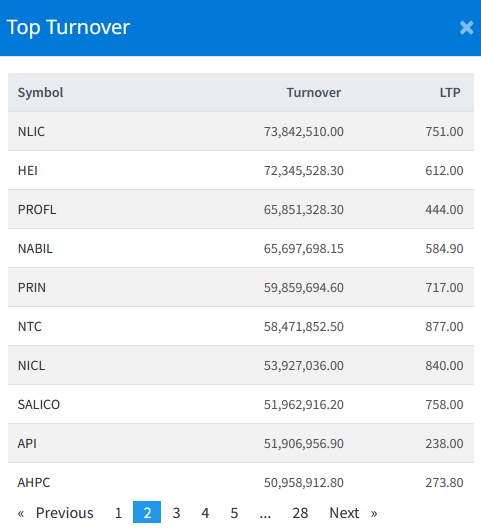Select the NTC symbol row
The height and width of the screenshot is (532, 481).
241,326
